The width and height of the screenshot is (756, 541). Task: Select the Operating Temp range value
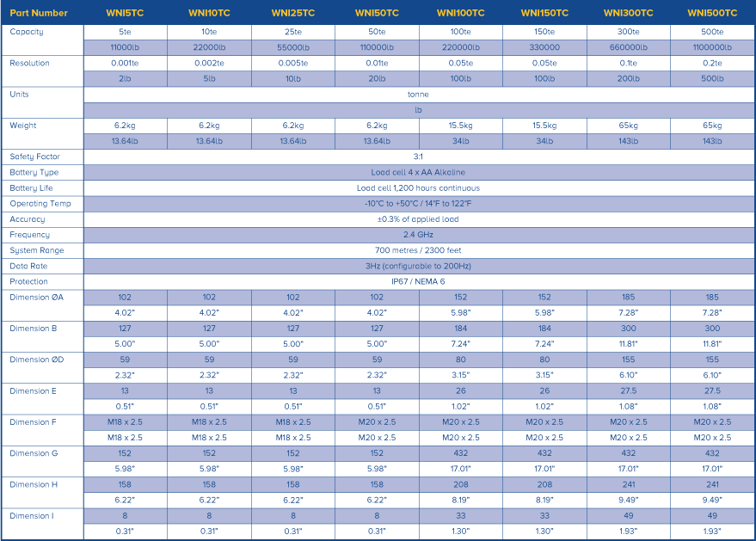tap(418, 204)
